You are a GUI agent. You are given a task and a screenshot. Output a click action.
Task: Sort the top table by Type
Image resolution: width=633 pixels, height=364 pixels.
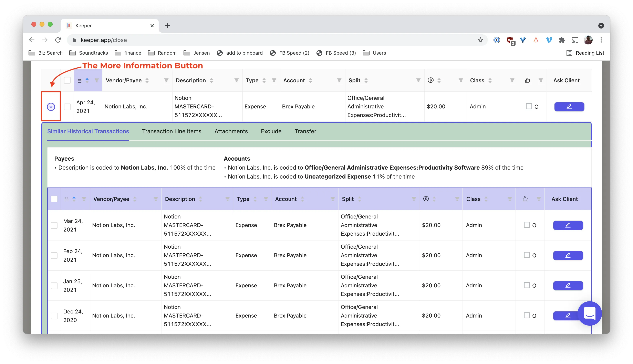click(264, 81)
